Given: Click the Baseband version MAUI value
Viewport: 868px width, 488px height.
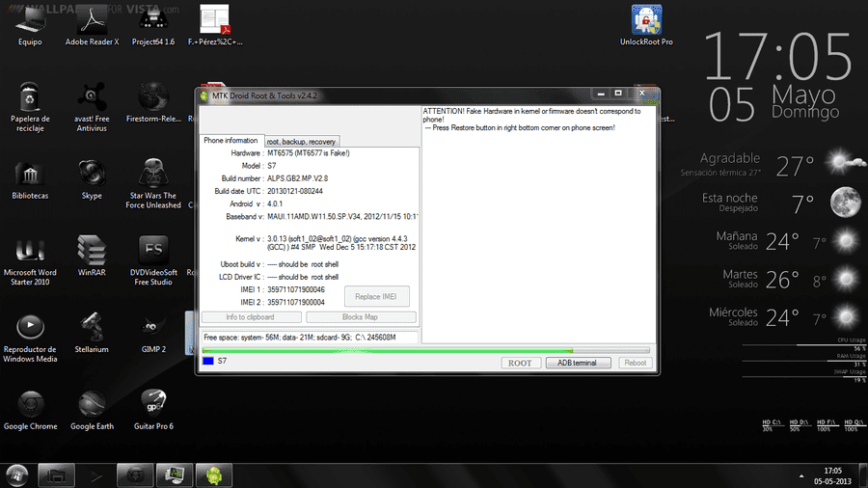Looking at the screenshot, I should pyautogui.click(x=342, y=217).
